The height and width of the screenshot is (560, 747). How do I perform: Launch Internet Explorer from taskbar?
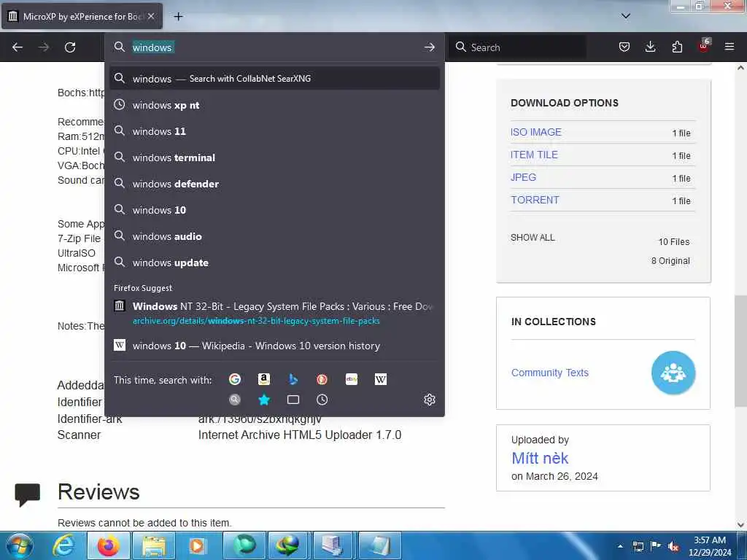pos(64,545)
